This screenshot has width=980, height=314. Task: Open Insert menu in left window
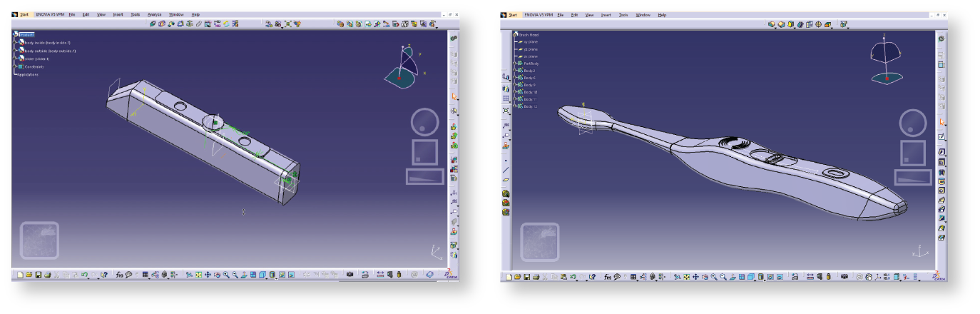[x=118, y=14]
